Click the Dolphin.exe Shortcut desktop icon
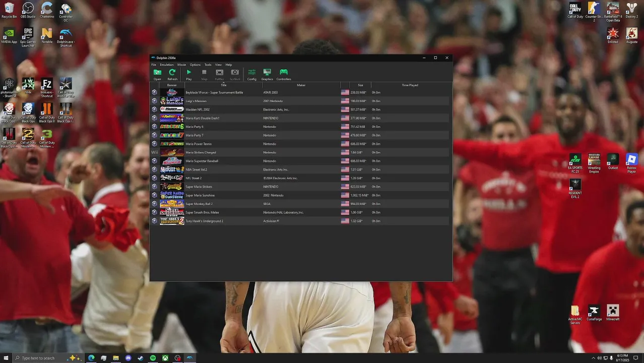This screenshot has height=363, width=644. (66, 38)
